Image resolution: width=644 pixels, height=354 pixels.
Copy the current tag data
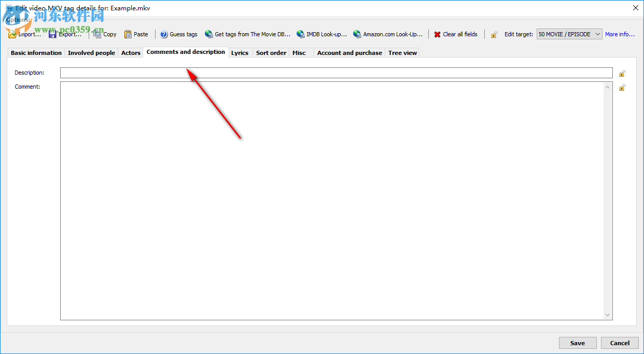click(x=104, y=34)
